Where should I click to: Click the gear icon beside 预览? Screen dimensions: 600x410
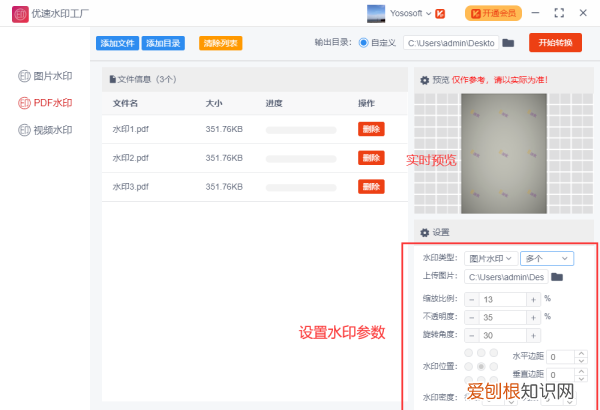[424, 80]
